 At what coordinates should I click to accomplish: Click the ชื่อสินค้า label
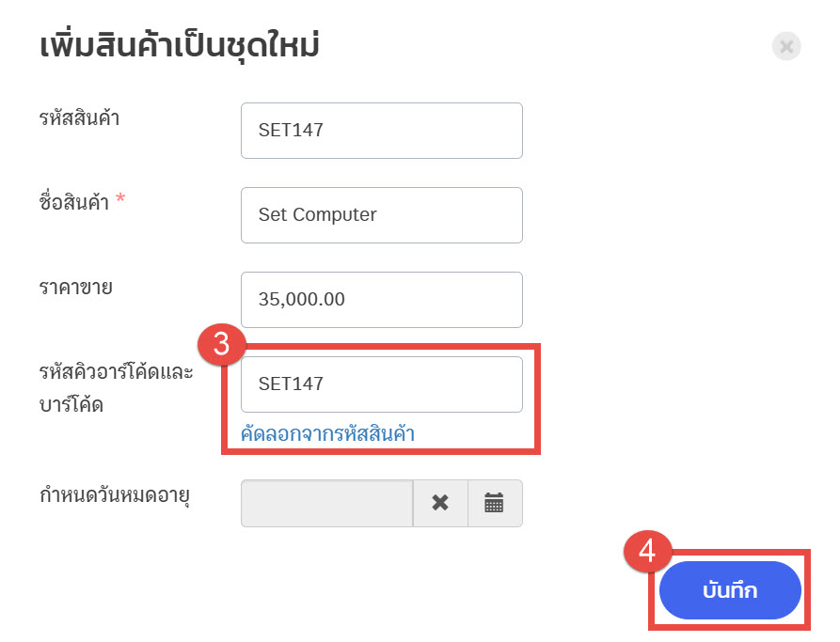click(74, 202)
